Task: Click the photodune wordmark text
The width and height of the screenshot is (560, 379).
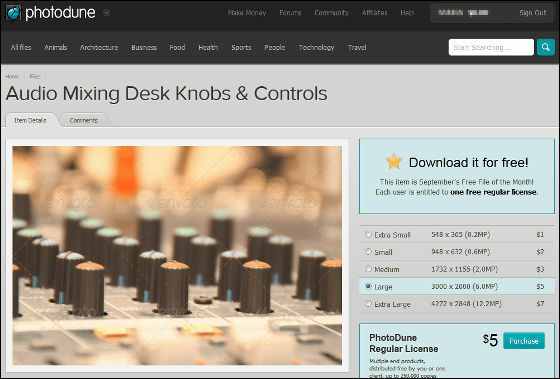Action: [60, 13]
